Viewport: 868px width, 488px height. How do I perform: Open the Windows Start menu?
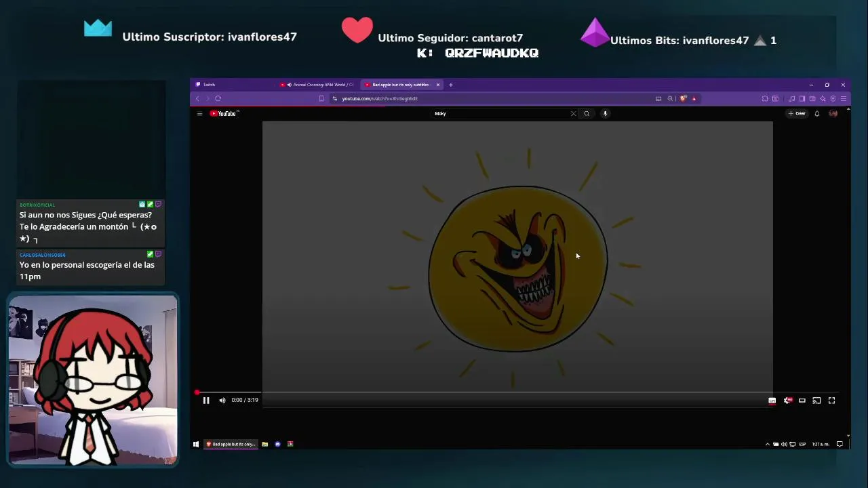pos(196,445)
